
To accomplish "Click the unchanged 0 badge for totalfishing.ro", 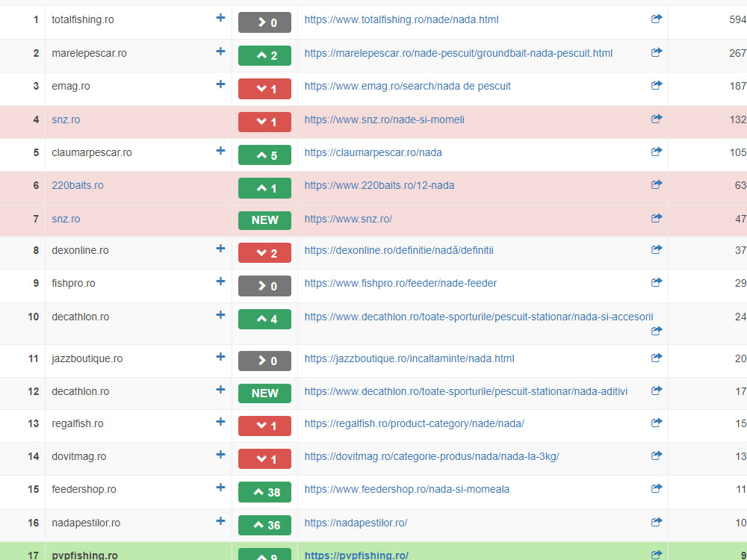I will tap(264, 22).
